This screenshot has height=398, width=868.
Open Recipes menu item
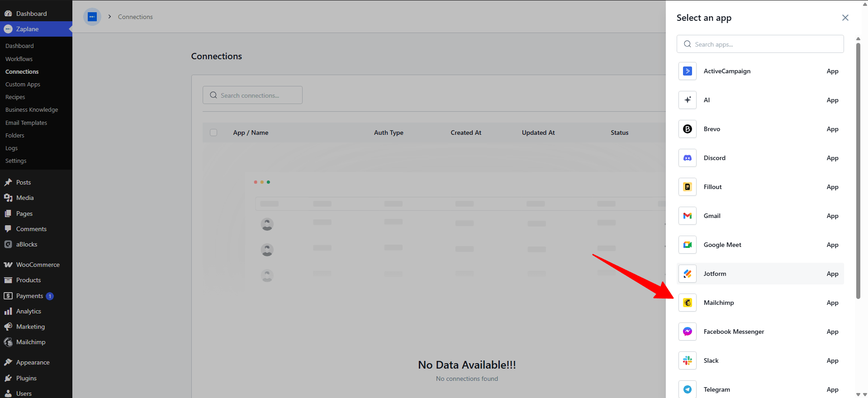15,97
